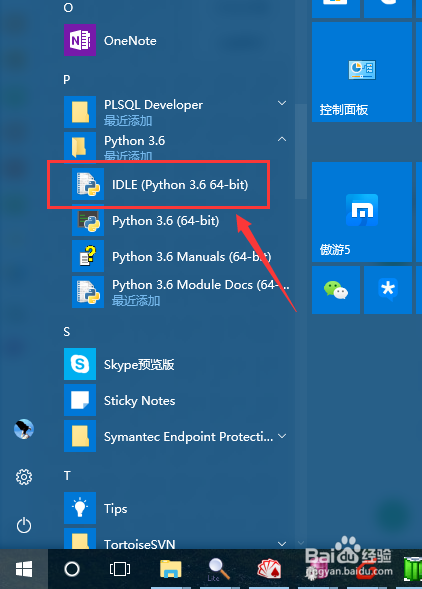
Task: Open File Explorer from the taskbar
Action: tap(171, 569)
